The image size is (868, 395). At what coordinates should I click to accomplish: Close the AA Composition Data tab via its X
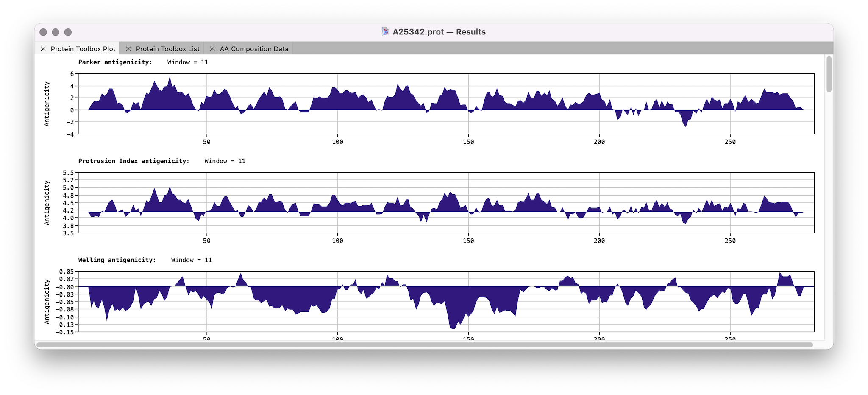[x=213, y=48]
